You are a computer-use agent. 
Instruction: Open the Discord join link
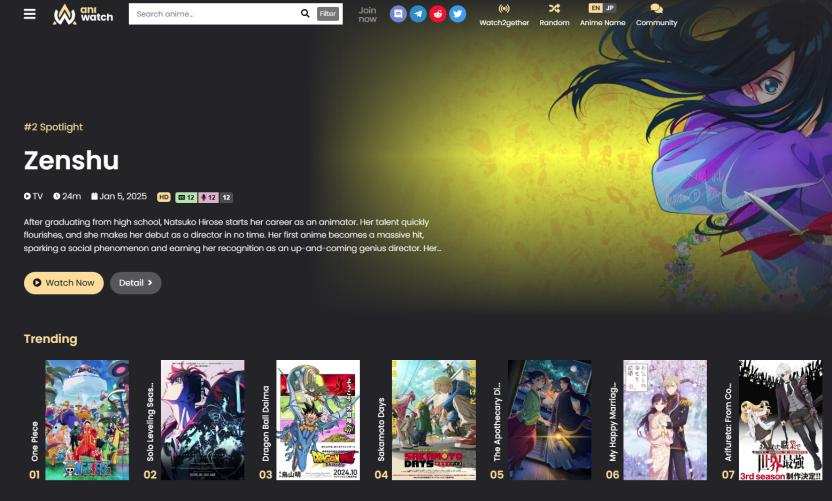[x=398, y=14]
